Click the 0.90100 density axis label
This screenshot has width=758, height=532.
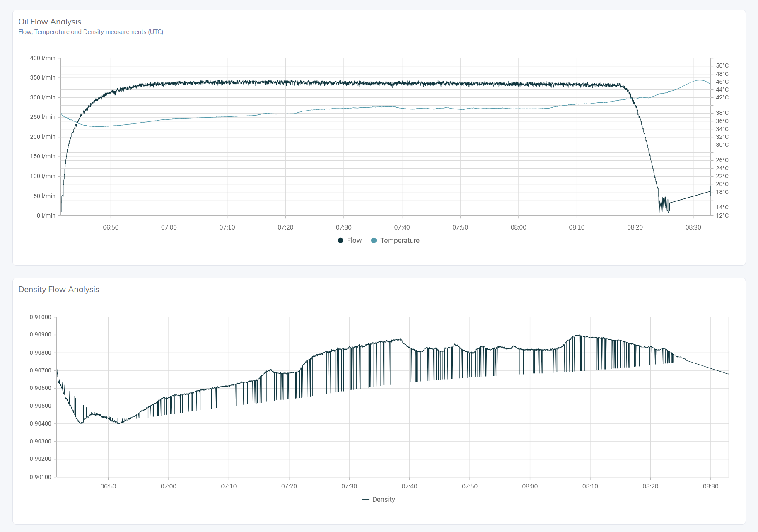(x=41, y=477)
